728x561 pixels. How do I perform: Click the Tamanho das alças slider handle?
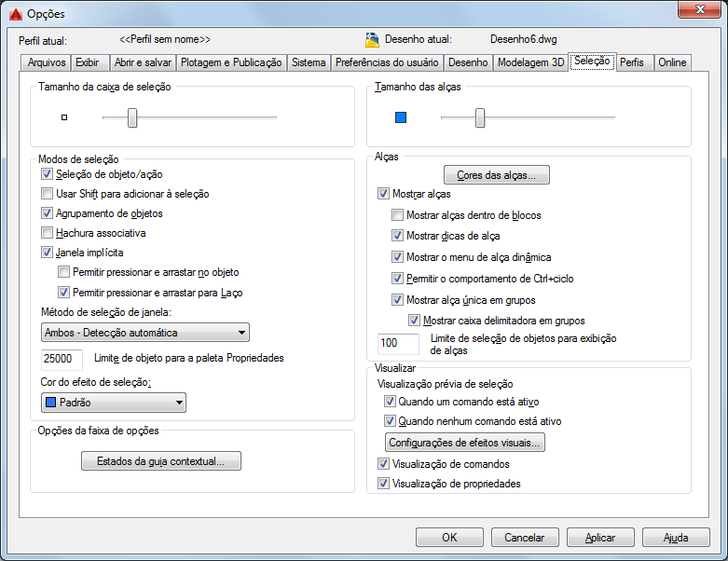(x=480, y=117)
